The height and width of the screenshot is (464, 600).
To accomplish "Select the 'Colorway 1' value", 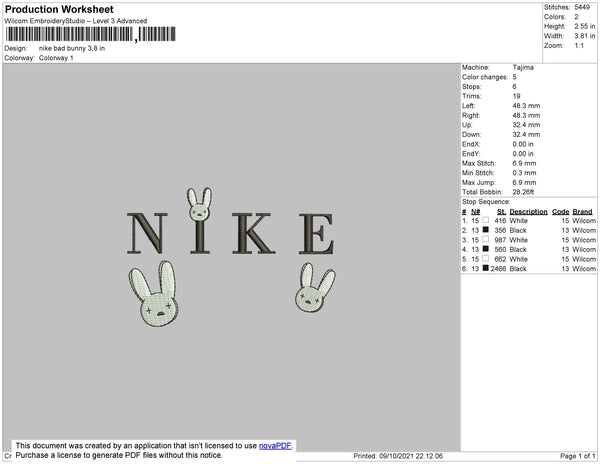I will (x=56, y=58).
